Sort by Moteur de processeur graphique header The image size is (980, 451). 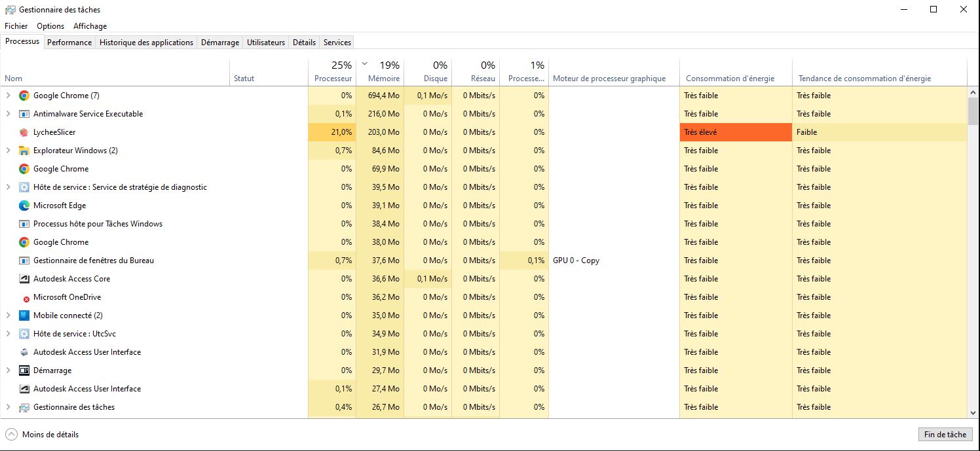[x=614, y=72]
